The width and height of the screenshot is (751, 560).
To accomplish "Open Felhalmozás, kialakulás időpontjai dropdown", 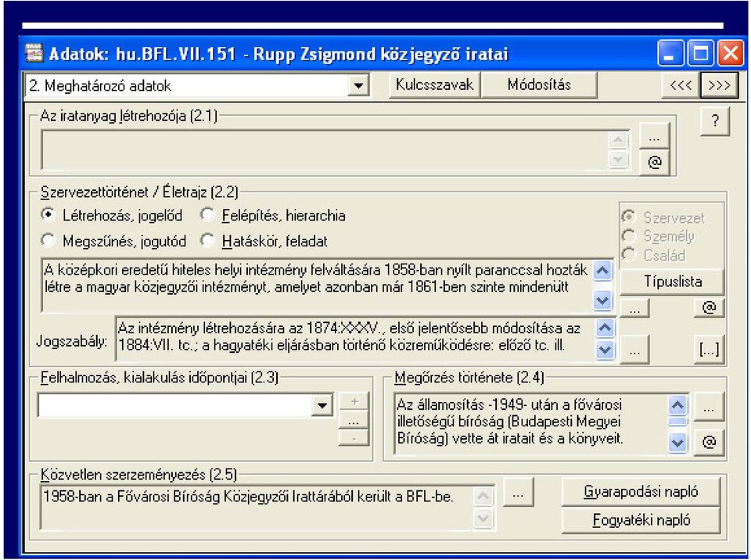I will click(322, 406).
